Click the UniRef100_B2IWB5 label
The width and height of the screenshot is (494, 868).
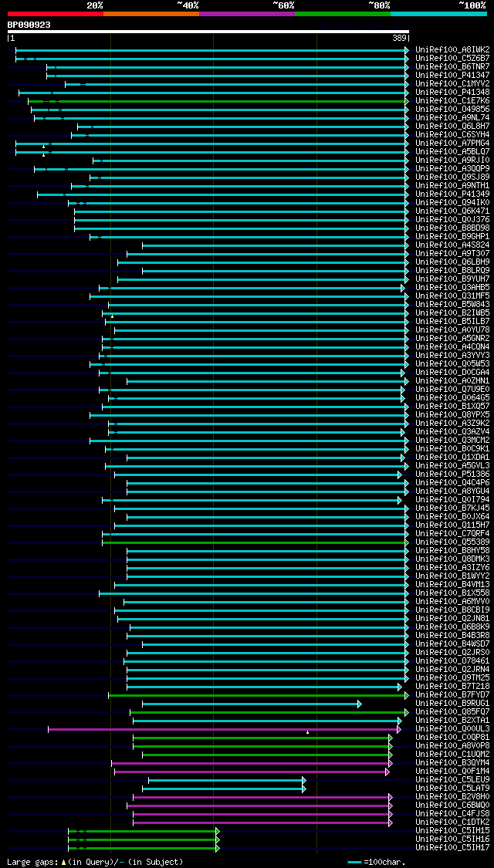point(452,313)
